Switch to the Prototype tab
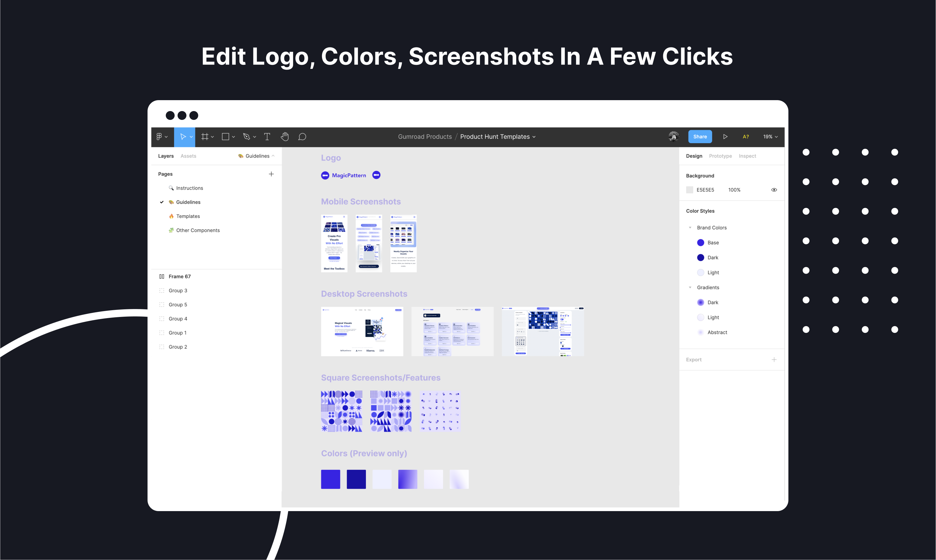 click(x=720, y=156)
